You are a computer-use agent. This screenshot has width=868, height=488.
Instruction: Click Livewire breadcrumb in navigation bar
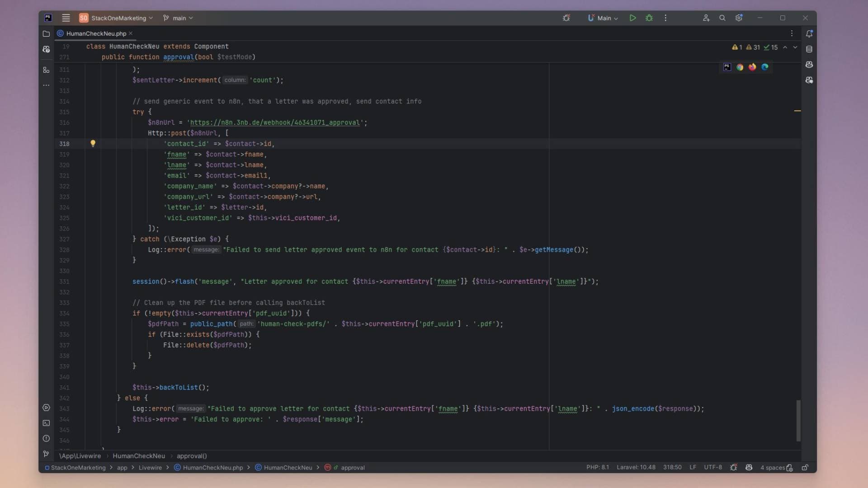click(x=150, y=468)
